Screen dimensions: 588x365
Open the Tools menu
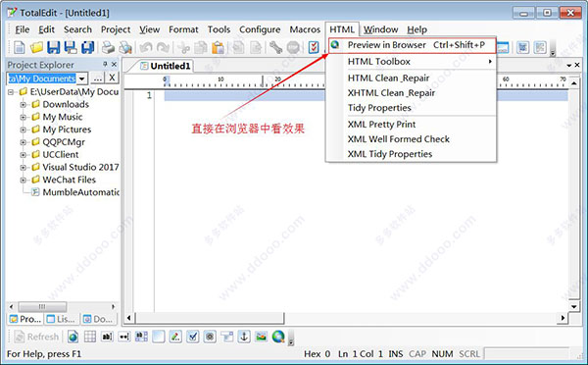(219, 29)
